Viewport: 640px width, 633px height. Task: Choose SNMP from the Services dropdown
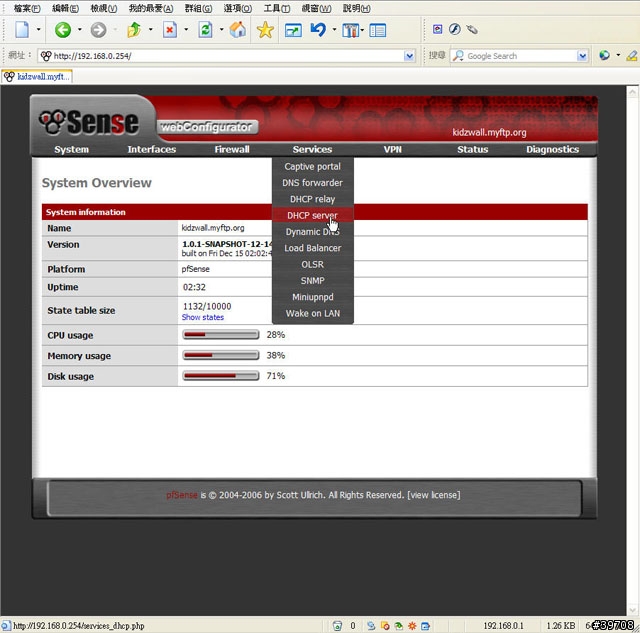(312, 281)
